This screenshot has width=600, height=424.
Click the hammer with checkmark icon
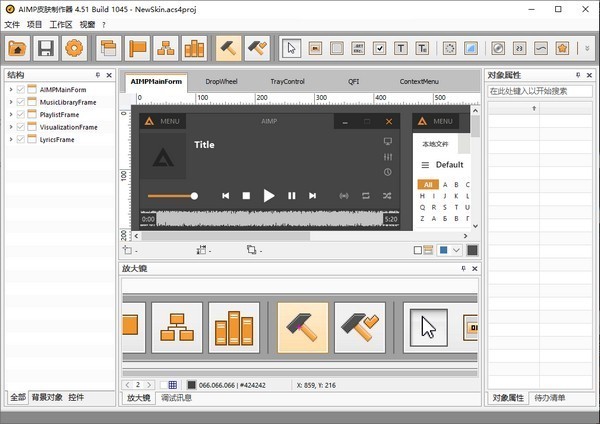(x=257, y=48)
